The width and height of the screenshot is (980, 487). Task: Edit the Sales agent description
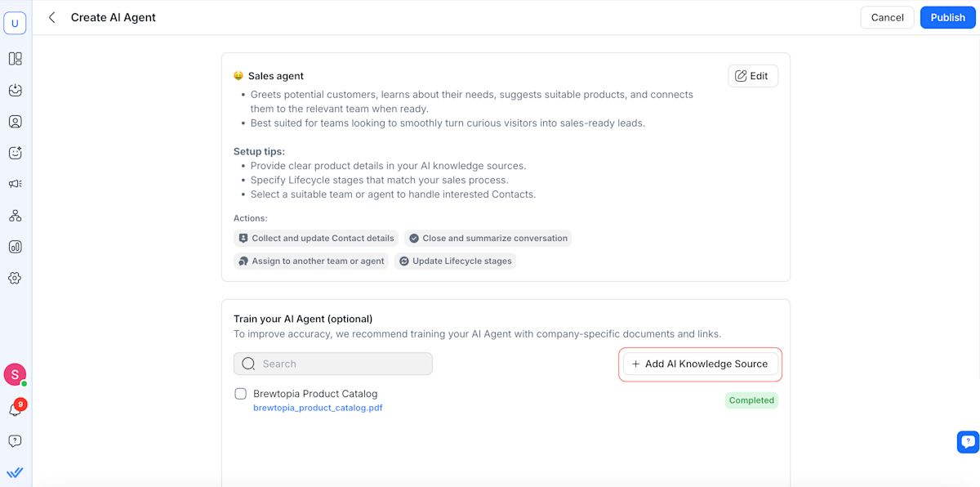[x=751, y=75]
